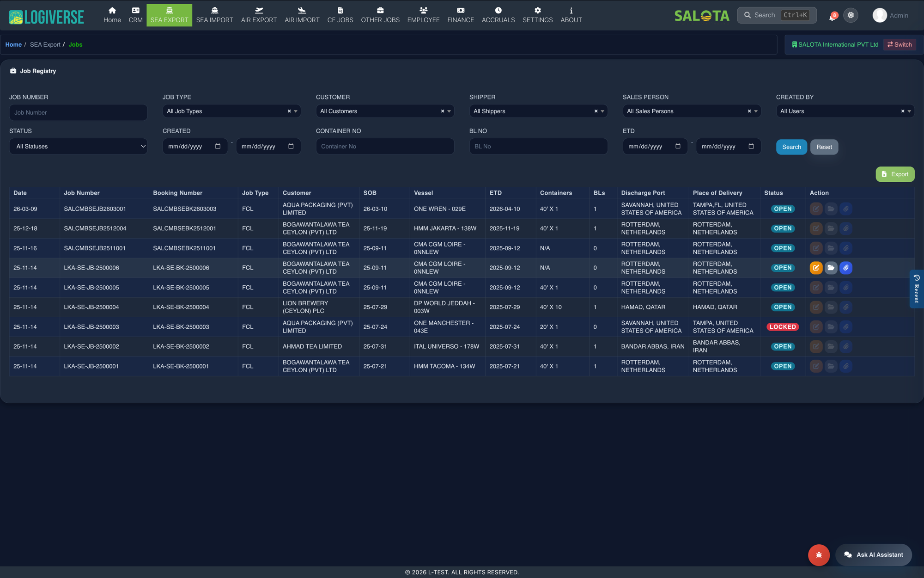Open the ACCRUALS menu
Image resolution: width=924 pixels, height=578 pixels.
498,15
